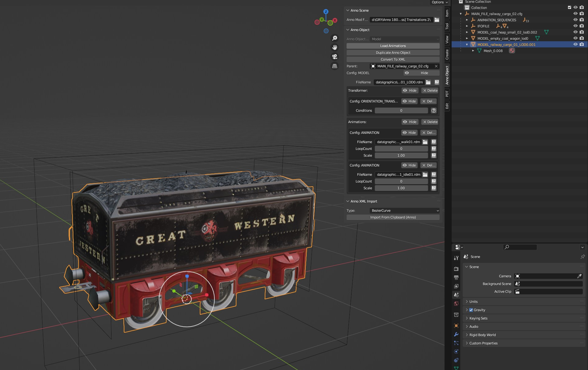Browse folder for Anno Mod Folder path
The image size is (588, 370).
click(x=437, y=20)
